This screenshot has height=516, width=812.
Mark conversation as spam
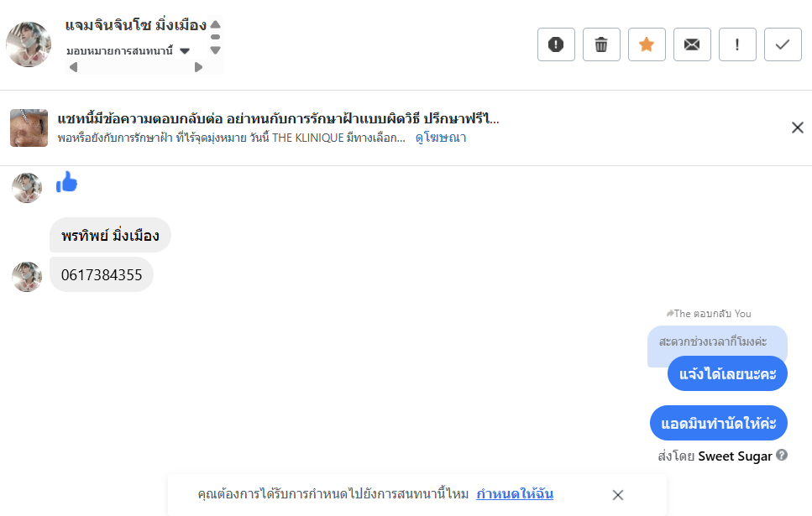pyautogui.click(x=556, y=44)
